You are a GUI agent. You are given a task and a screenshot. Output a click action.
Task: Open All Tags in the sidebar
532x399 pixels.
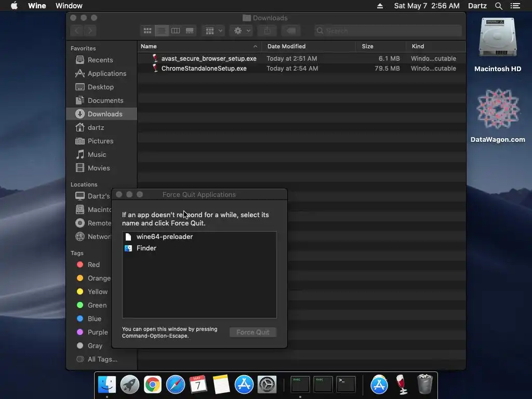click(x=97, y=360)
